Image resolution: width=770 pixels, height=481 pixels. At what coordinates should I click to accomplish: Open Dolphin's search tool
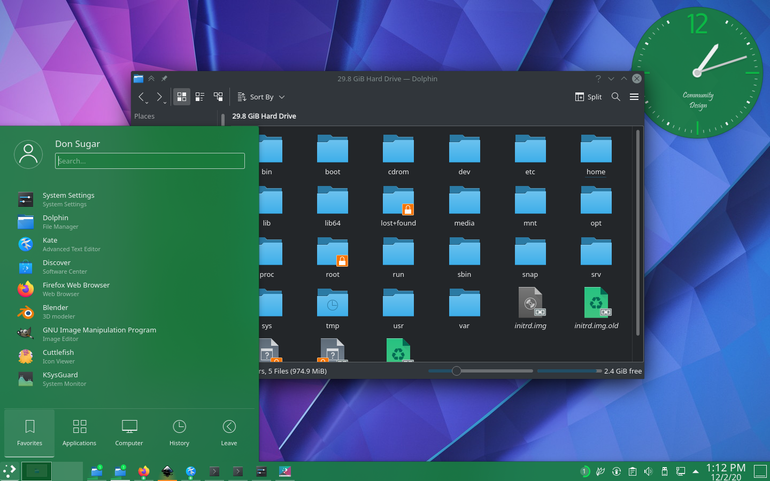(x=616, y=97)
